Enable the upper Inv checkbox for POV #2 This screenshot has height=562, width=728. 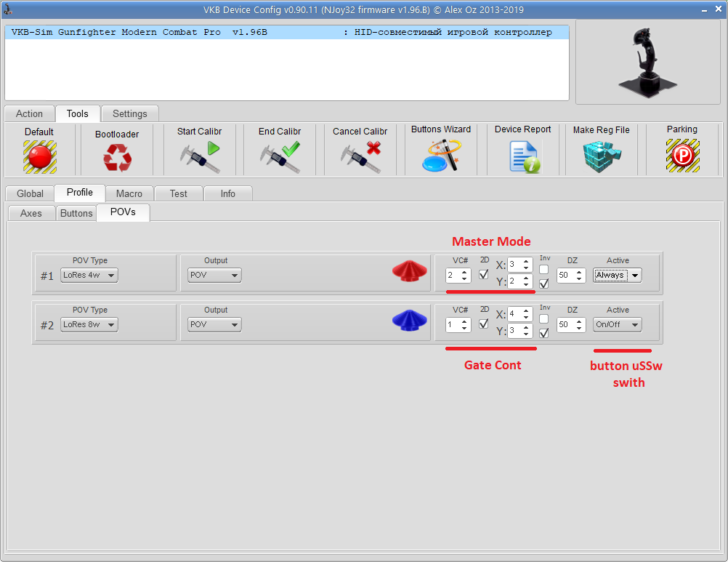click(544, 318)
